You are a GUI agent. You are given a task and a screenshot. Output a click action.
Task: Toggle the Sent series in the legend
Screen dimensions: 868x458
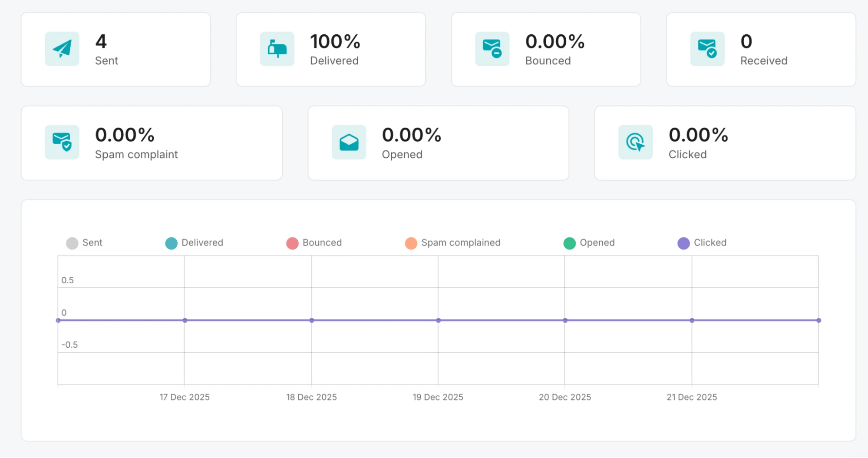(85, 242)
